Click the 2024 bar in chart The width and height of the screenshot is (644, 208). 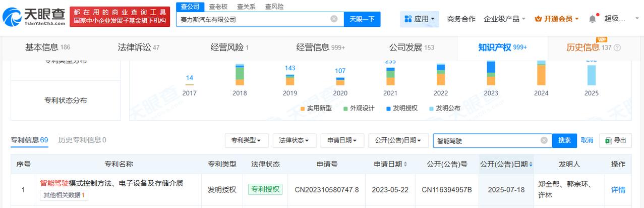541,73
